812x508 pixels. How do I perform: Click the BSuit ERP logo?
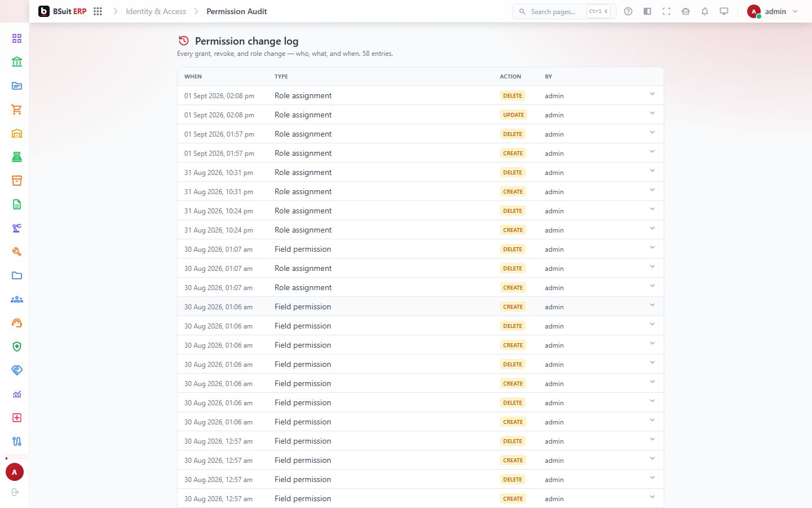click(x=63, y=11)
